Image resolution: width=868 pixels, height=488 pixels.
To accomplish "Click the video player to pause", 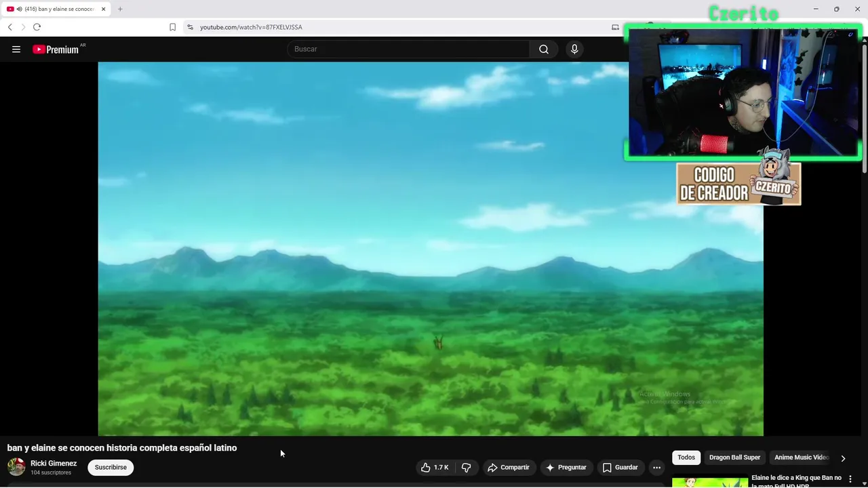I will pyautogui.click(x=431, y=249).
